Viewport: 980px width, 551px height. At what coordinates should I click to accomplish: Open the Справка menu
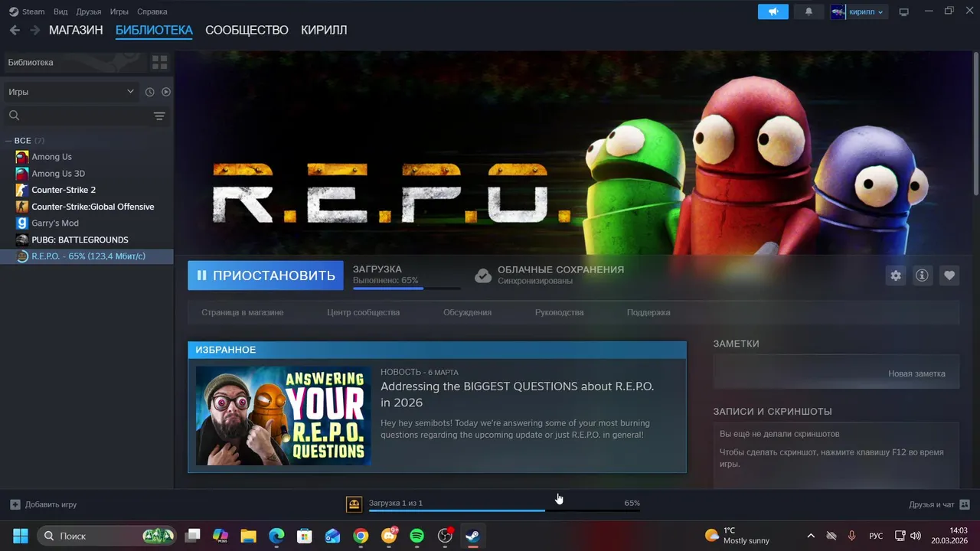click(152, 11)
